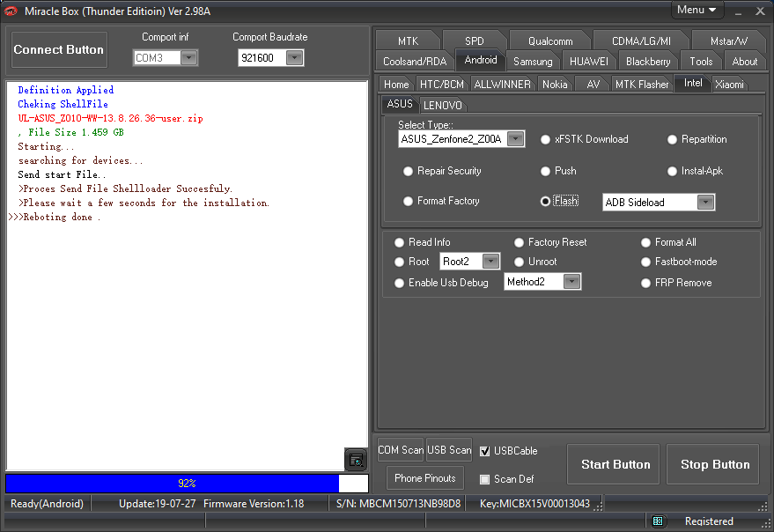Select the Intel sub-tab
This screenshot has height=532, width=774.
(x=693, y=83)
